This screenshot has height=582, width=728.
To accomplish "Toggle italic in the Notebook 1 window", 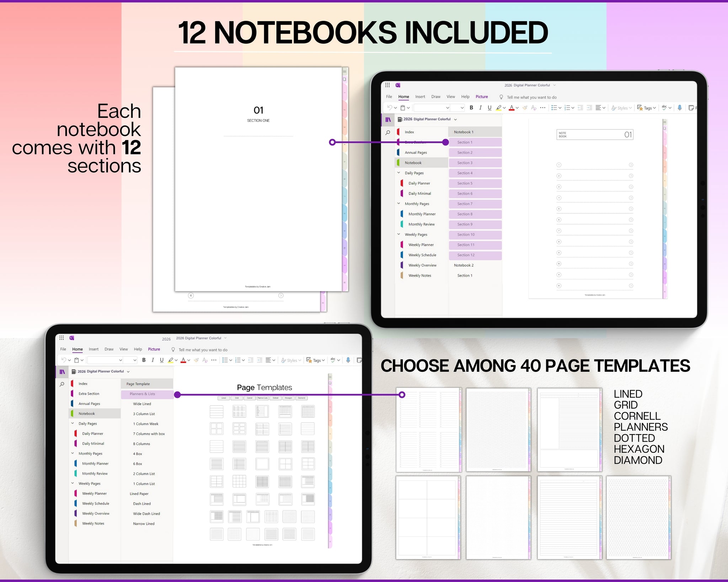I will pos(480,108).
